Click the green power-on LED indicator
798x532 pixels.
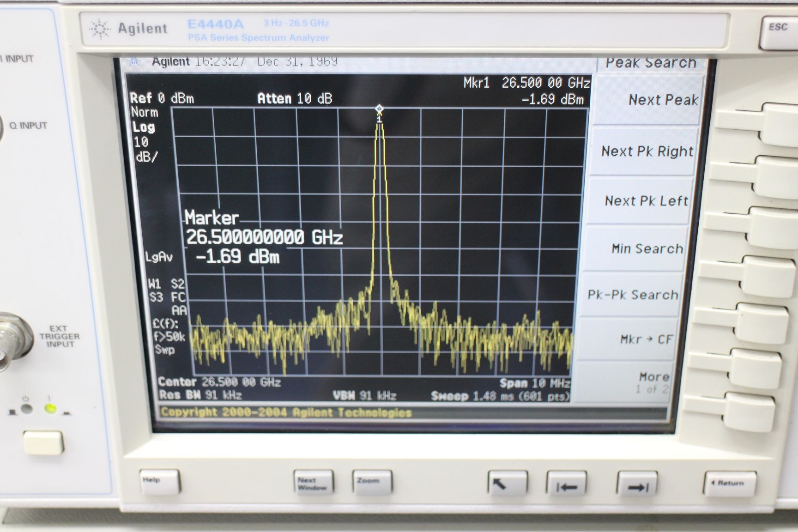point(50,409)
